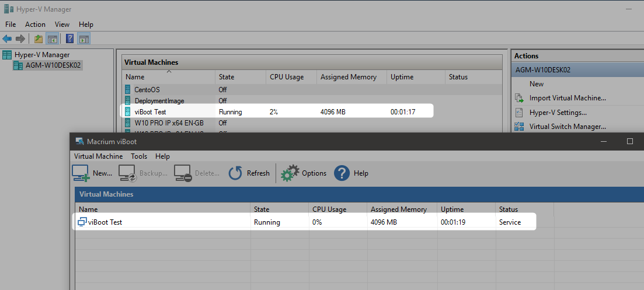Viewport: 644px width, 290px height.
Task: Click 00:01:17 uptime value in Hyper-V list
Action: [403, 111]
